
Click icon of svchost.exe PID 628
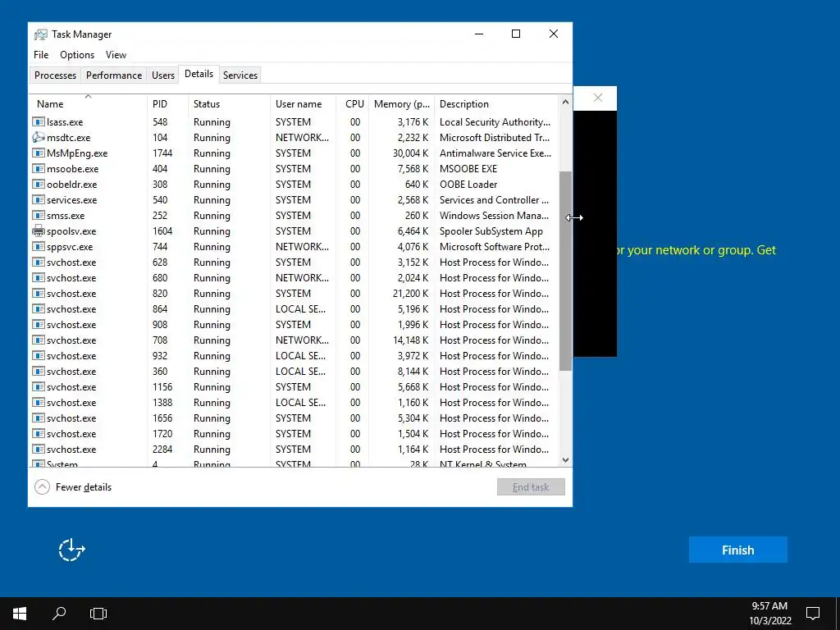click(x=38, y=262)
